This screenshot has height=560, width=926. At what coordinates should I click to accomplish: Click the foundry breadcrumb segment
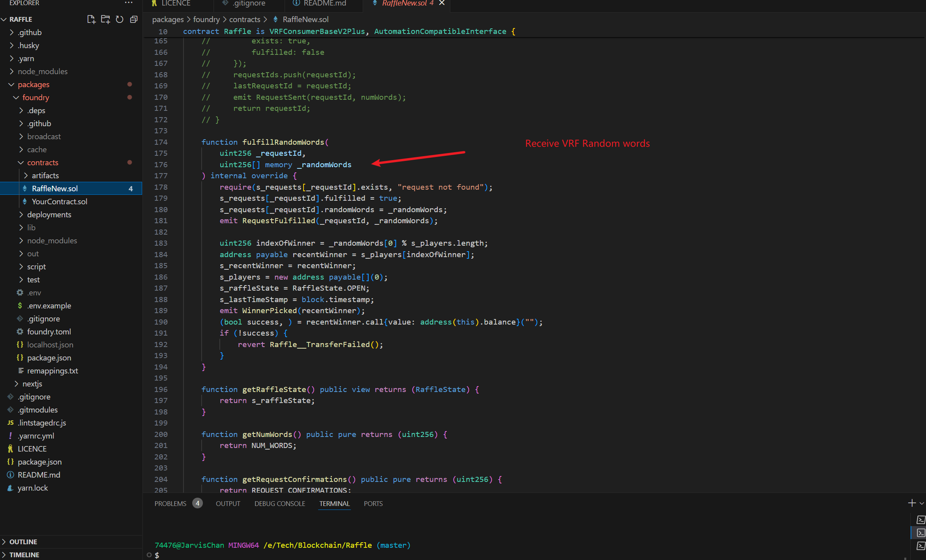pos(206,19)
